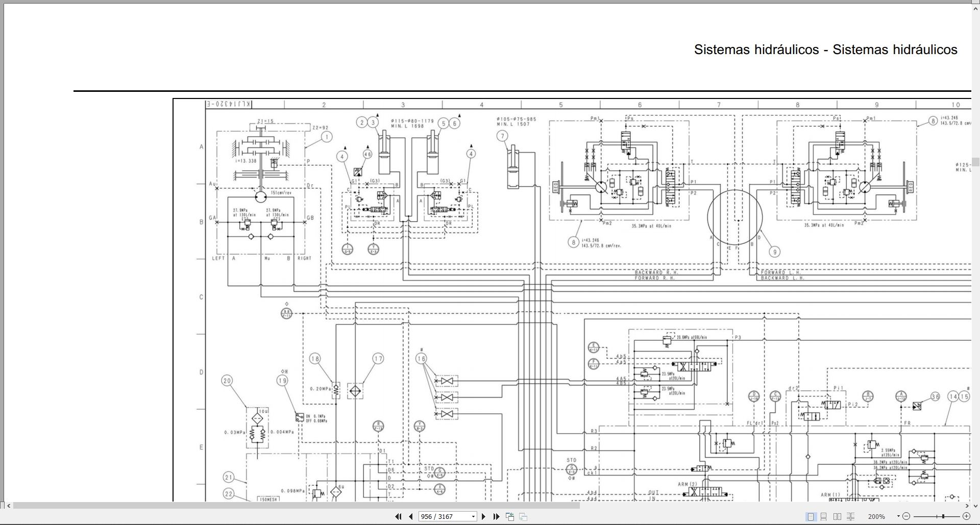Click the horizontal scrollbar right arrow
The image size is (980, 525).
pos(967,506)
